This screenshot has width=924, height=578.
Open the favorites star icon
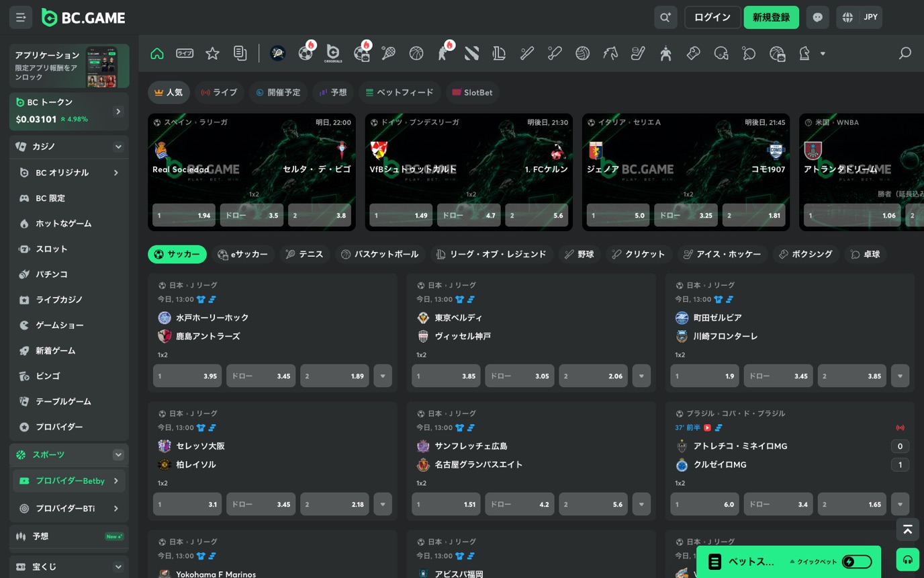point(213,53)
